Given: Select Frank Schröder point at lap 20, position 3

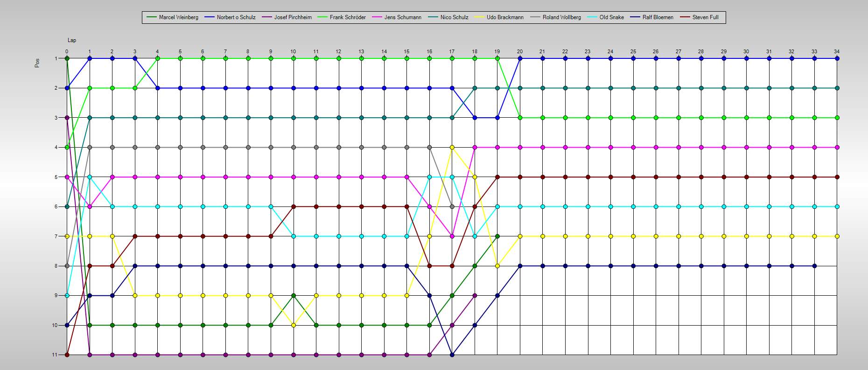Looking at the screenshot, I should coord(520,118).
